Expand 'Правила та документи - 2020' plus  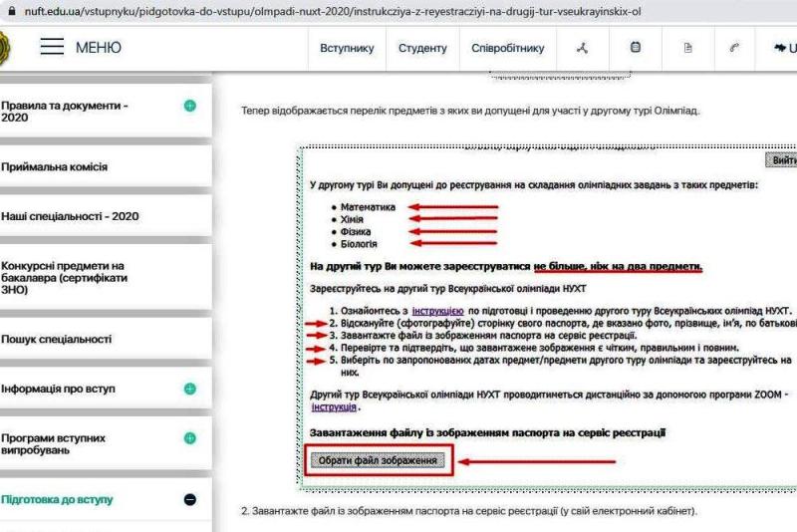pyautogui.click(x=189, y=106)
